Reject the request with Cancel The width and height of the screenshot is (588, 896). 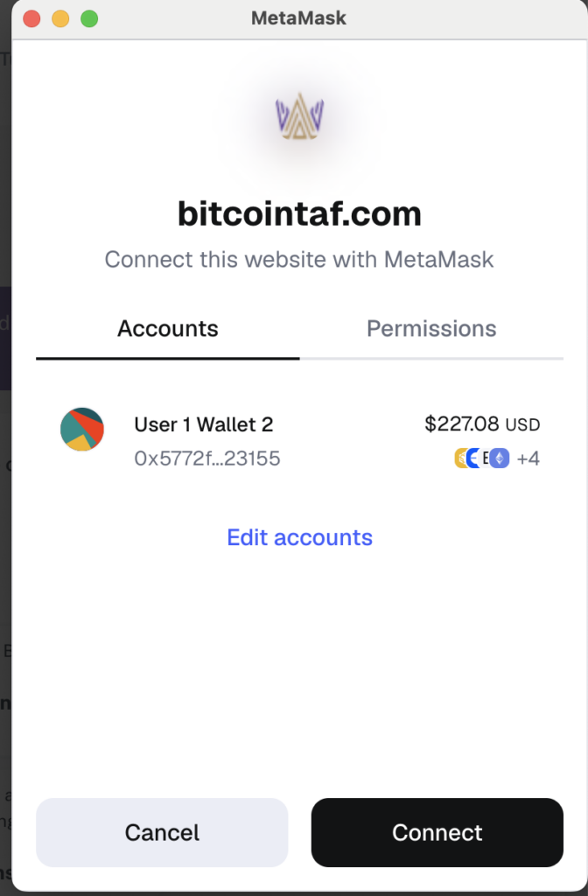[162, 833]
